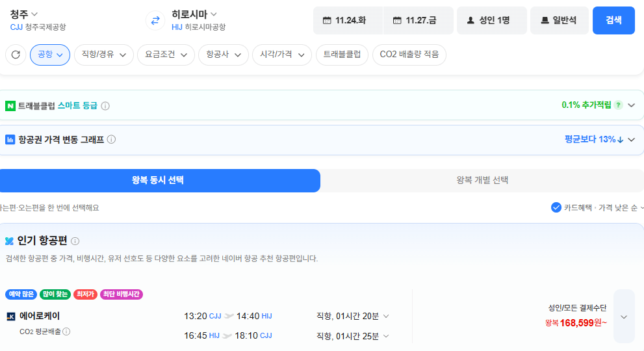The width and height of the screenshot is (644, 351).
Task: Toggle CO2 배출량 적음 filter chip
Action: [x=409, y=55]
